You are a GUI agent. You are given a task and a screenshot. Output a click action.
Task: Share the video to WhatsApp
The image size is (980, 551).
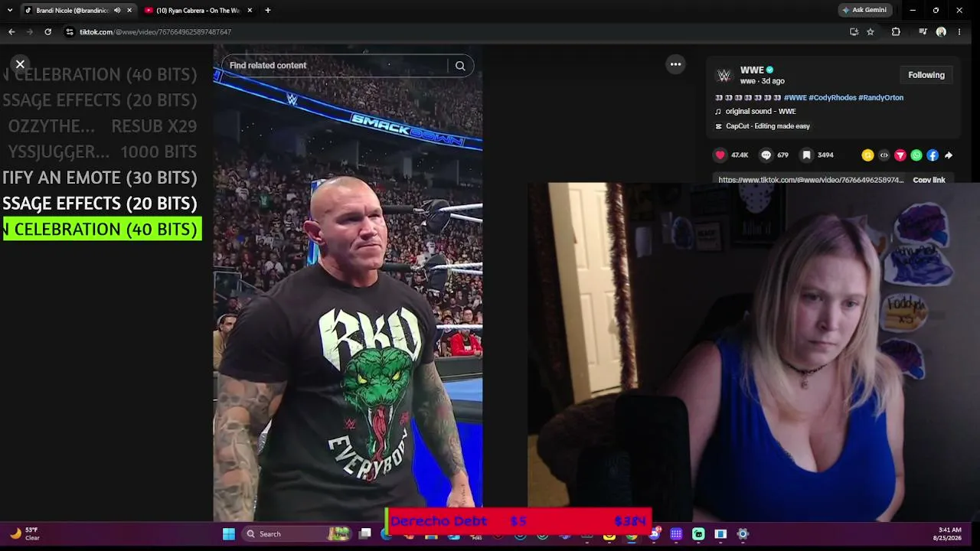pyautogui.click(x=916, y=155)
